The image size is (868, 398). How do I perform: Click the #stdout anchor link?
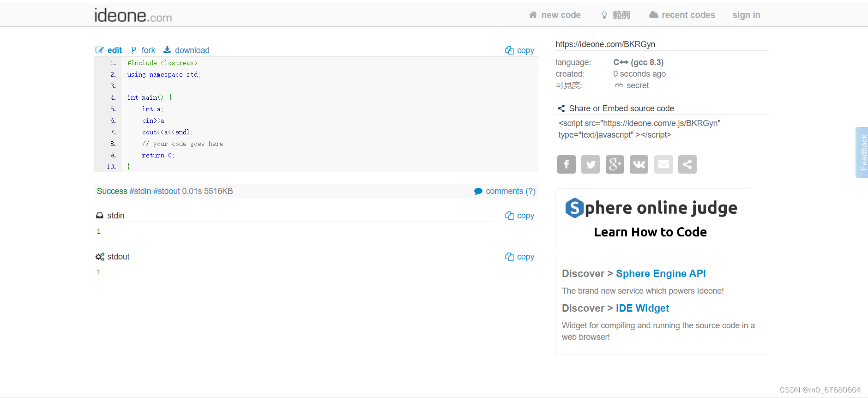(x=167, y=191)
